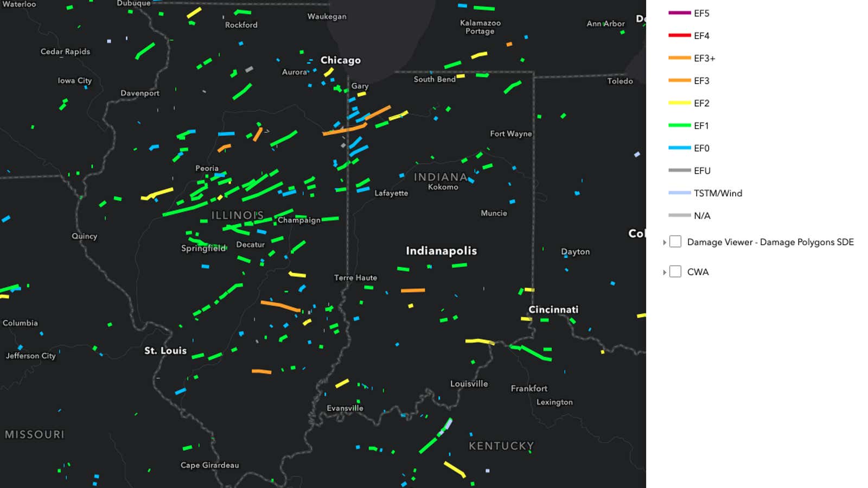Click the EF0 blue legend swatch
This screenshot has width=868, height=488.
[679, 148]
